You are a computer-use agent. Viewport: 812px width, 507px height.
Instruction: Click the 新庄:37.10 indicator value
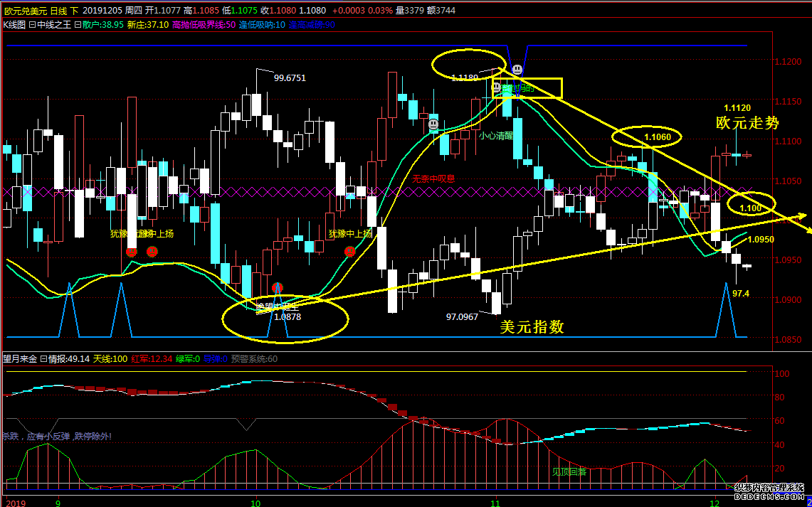148,24
